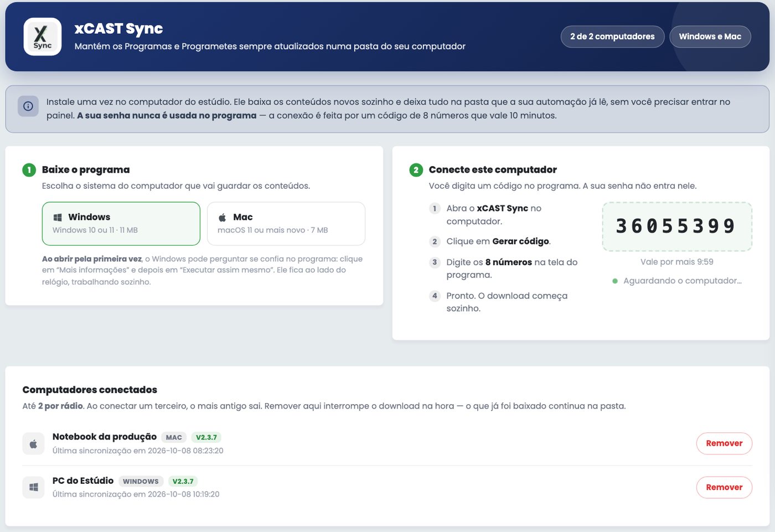Viewport: 775px width, 532px height.
Task: Click the Até 2 por rádio description line
Action: 324,406
